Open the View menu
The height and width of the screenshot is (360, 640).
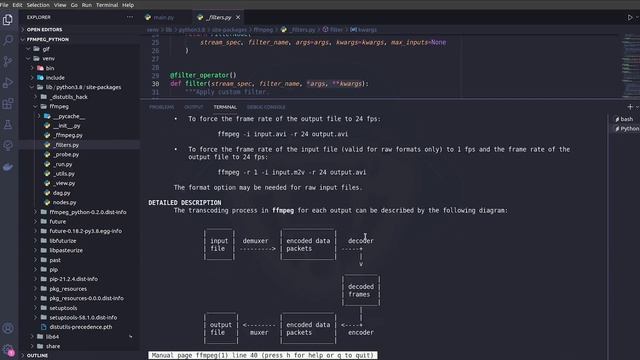[x=60, y=5]
